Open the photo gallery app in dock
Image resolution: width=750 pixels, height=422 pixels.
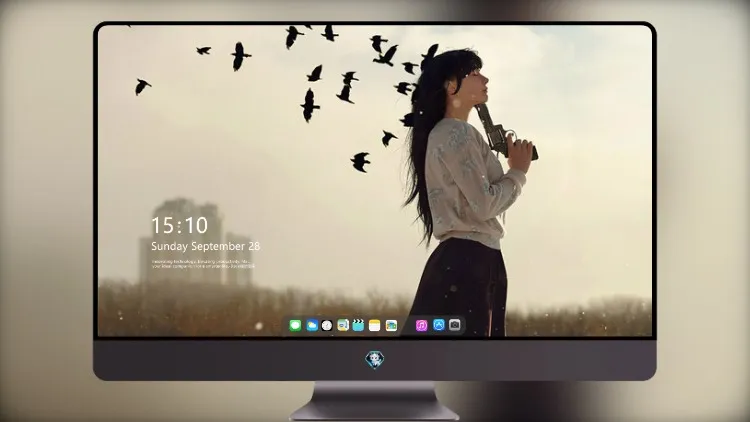click(391, 326)
